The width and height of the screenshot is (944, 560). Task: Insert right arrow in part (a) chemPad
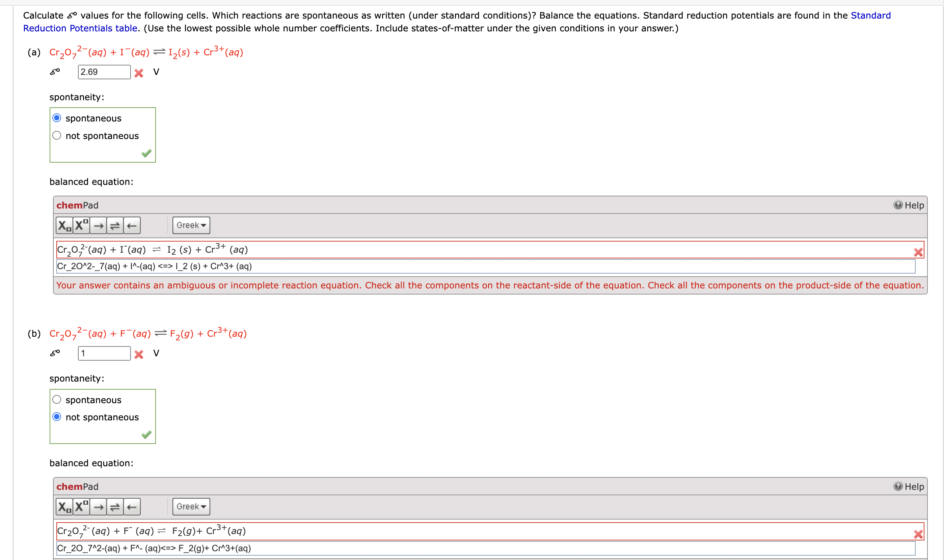coord(99,226)
